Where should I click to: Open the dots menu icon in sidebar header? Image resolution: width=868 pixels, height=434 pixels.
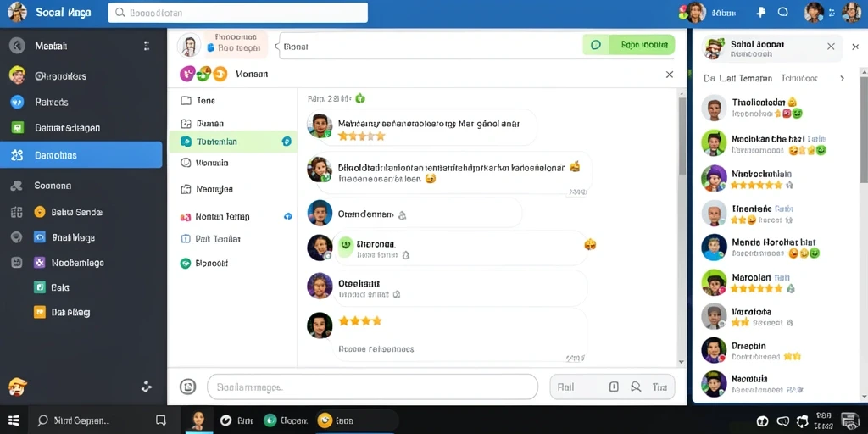click(147, 46)
